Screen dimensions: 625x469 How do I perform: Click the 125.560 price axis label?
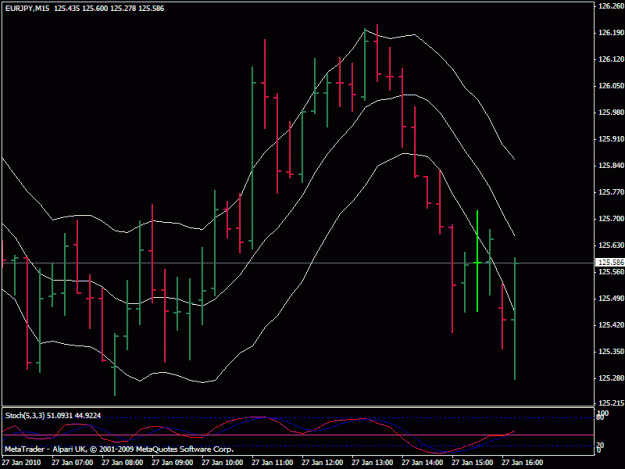click(x=611, y=271)
